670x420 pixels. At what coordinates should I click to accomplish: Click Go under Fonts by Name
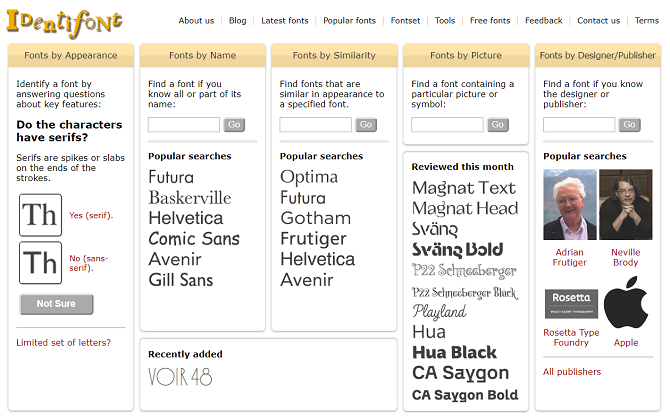(x=234, y=125)
